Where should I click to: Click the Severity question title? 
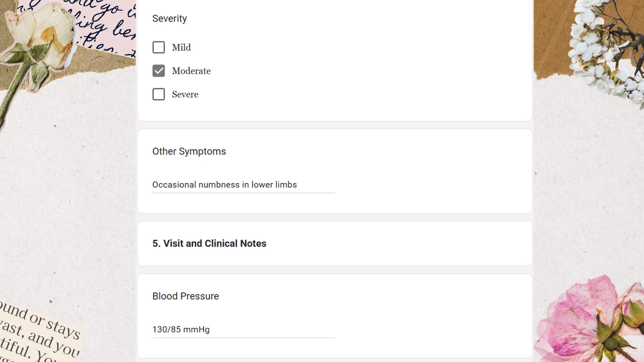coord(169,18)
